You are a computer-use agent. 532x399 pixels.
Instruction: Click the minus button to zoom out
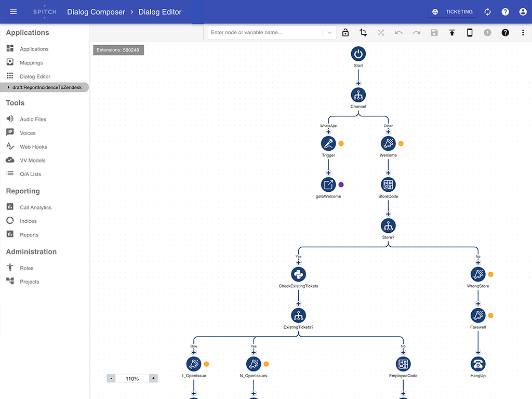click(x=111, y=378)
